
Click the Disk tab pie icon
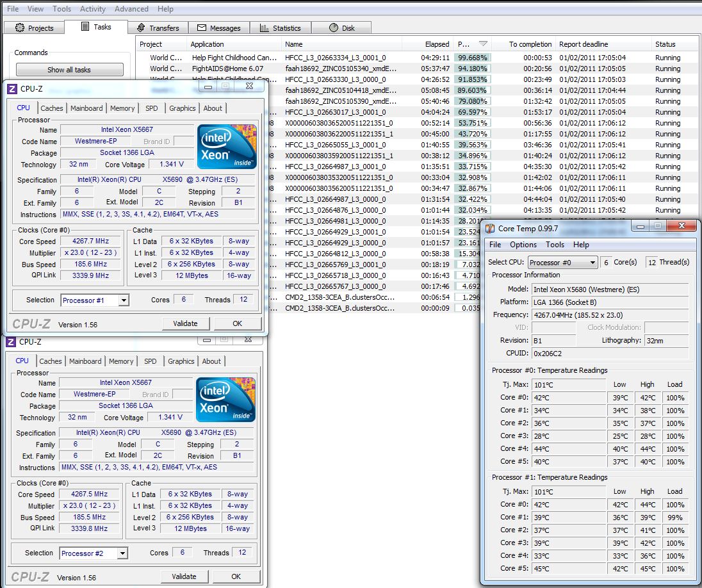[x=334, y=28]
